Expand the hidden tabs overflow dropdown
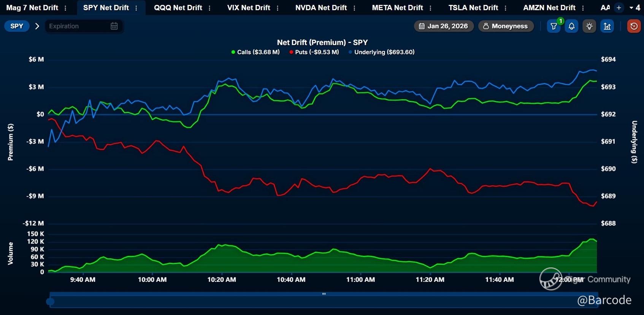Viewport: 644px width, 315px height. tap(634, 8)
